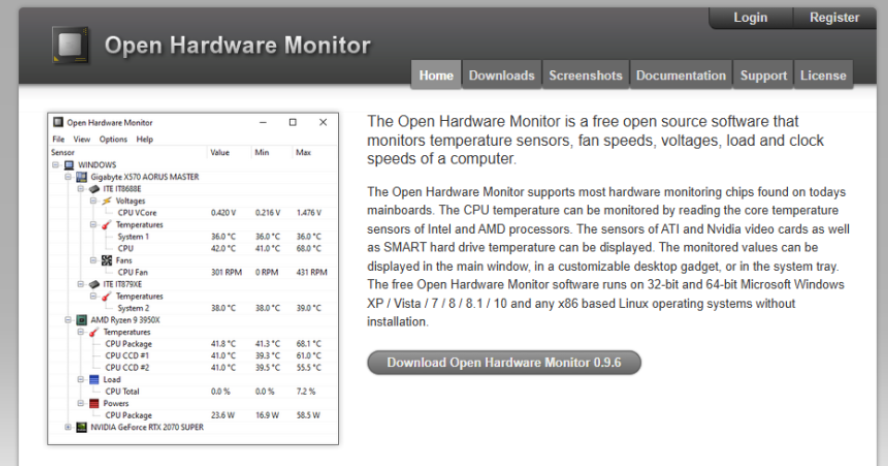Open the Downloads tab
The image size is (888, 466).
tap(502, 75)
